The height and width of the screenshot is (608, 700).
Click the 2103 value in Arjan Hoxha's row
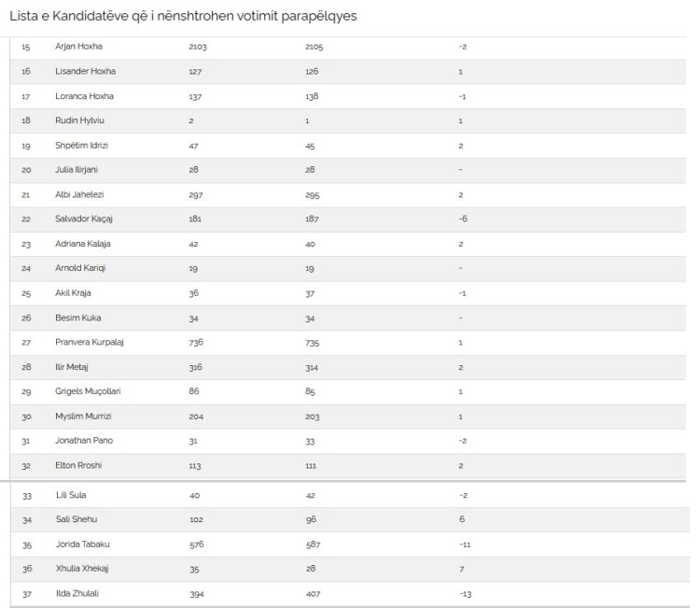click(x=199, y=47)
